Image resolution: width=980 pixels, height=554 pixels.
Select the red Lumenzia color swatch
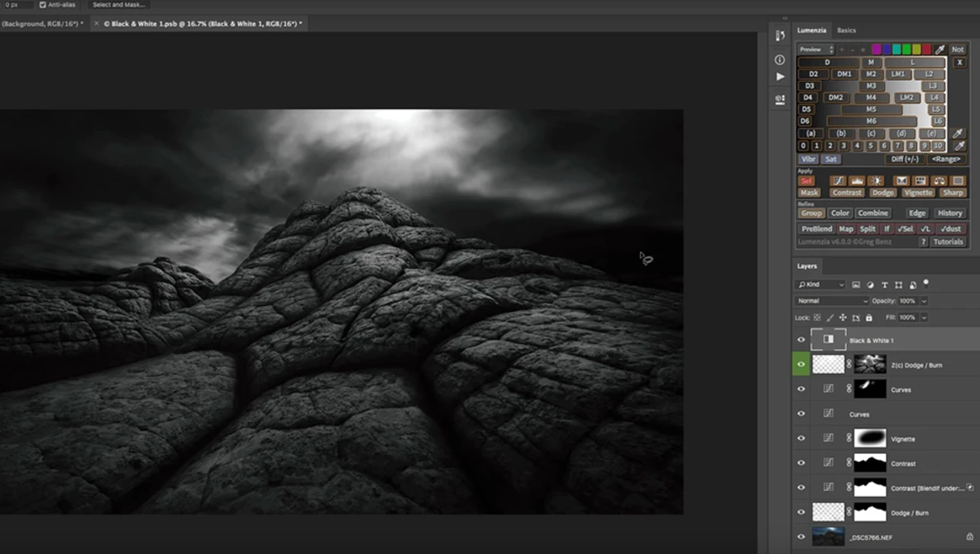pyautogui.click(x=926, y=50)
